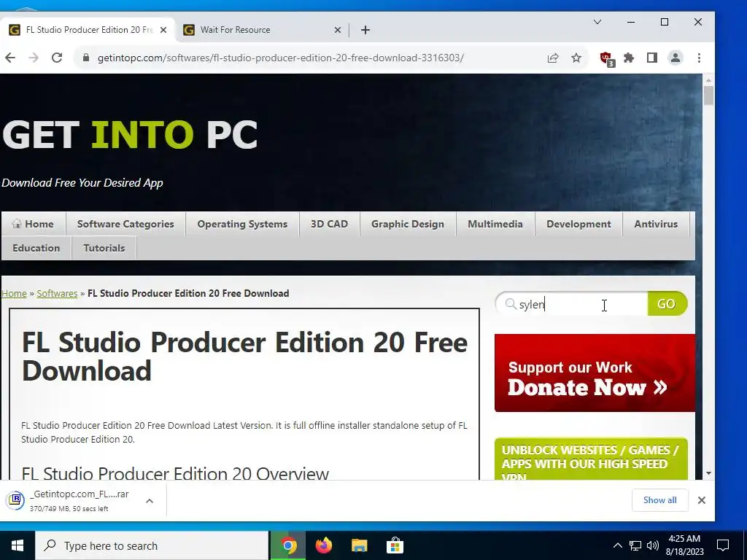The image size is (747, 560).
Task: Click the Home breadcrumb link
Action: pyautogui.click(x=15, y=293)
